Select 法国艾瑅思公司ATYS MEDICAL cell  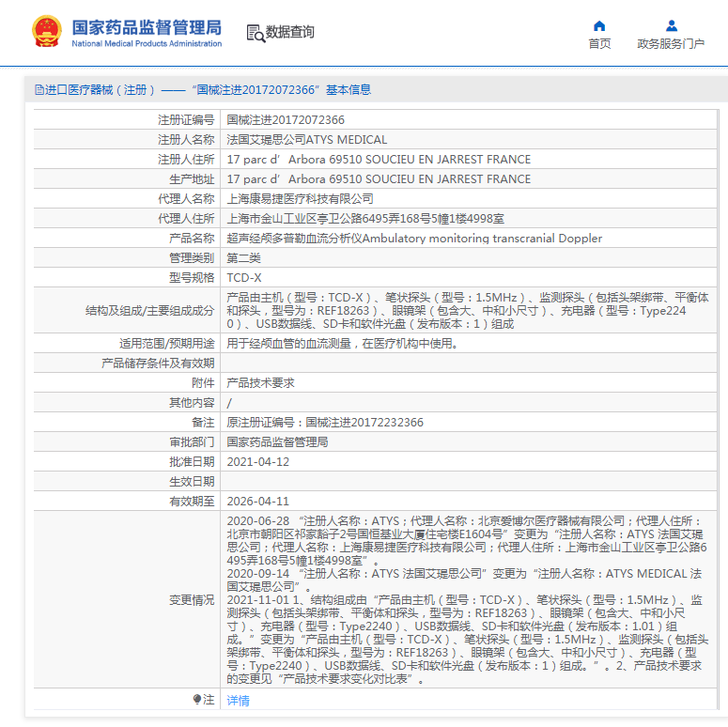tap(307, 139)
